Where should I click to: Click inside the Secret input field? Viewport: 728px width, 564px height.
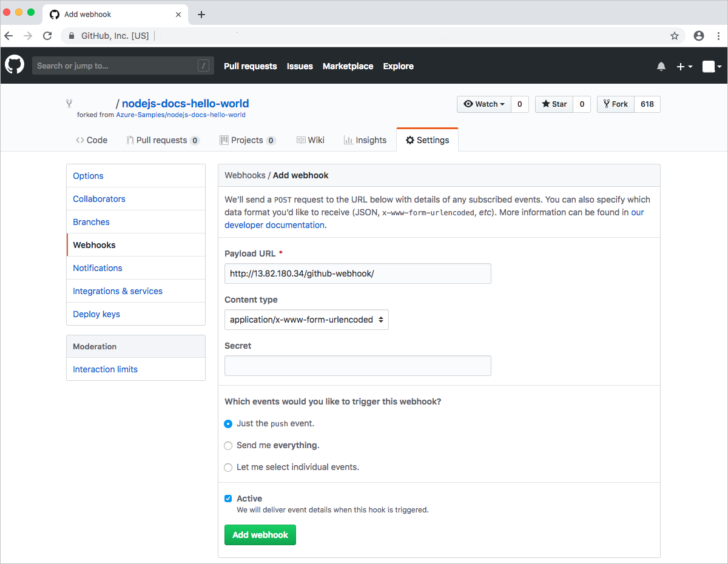(357, 365)
